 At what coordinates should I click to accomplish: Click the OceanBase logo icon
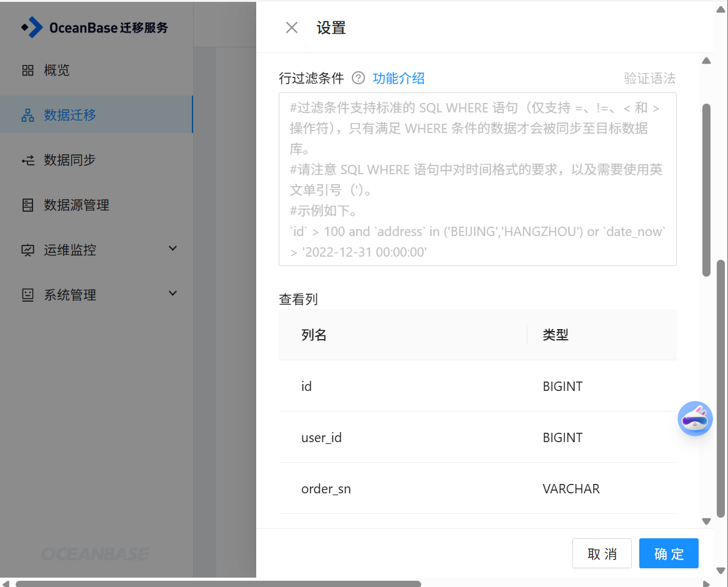[x=32, y=27]
